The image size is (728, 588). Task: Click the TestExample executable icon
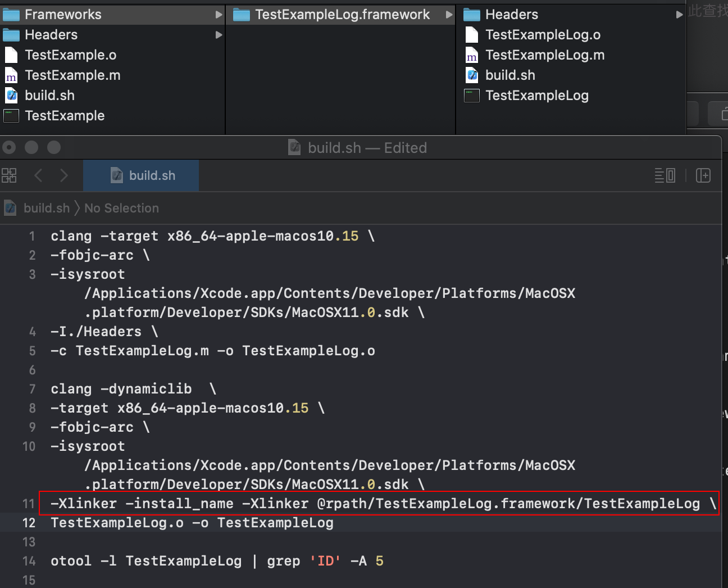coord(11,116)
